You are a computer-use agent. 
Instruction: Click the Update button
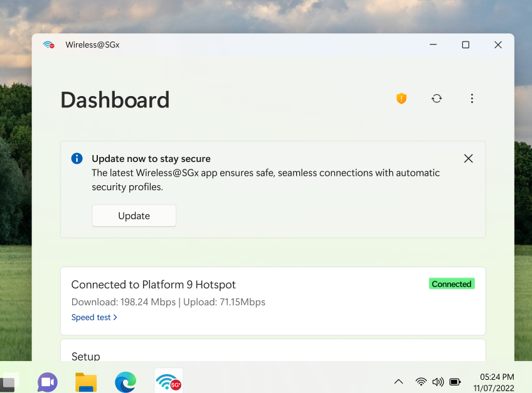pos(134,215)
